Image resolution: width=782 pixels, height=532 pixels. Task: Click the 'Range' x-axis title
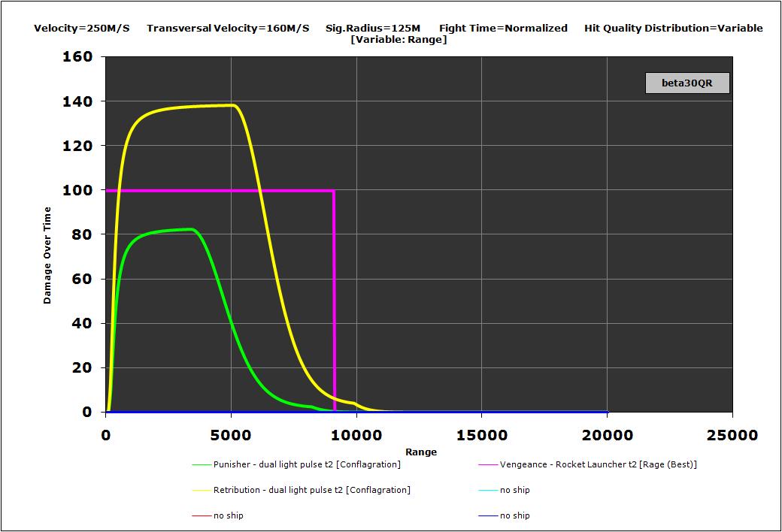(x=421, y=452)
